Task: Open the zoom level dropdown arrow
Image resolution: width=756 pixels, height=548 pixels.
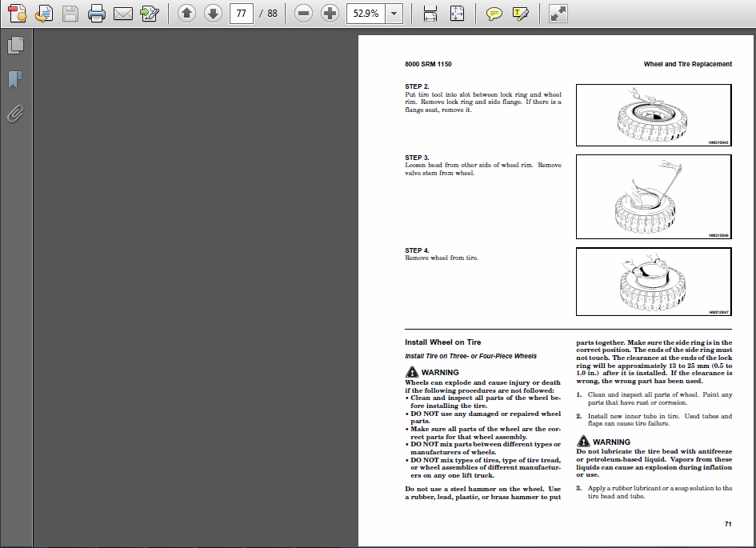Action: [394, 14]
